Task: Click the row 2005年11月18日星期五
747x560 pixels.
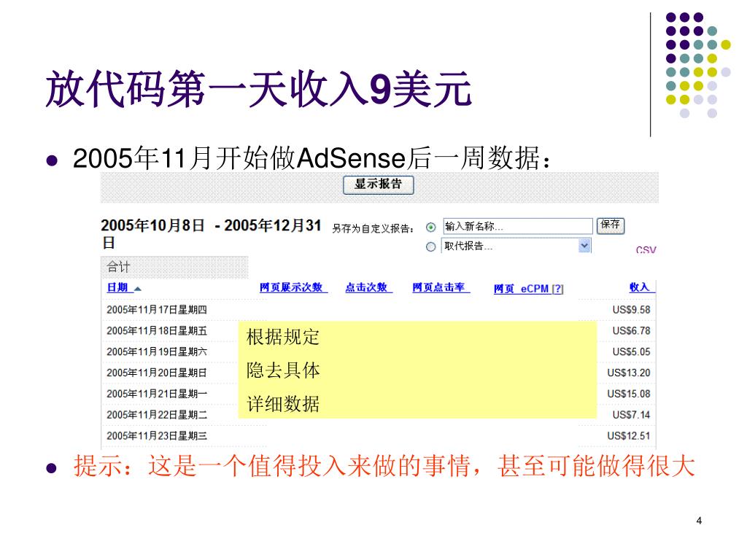Action: [x=379, y=330]
